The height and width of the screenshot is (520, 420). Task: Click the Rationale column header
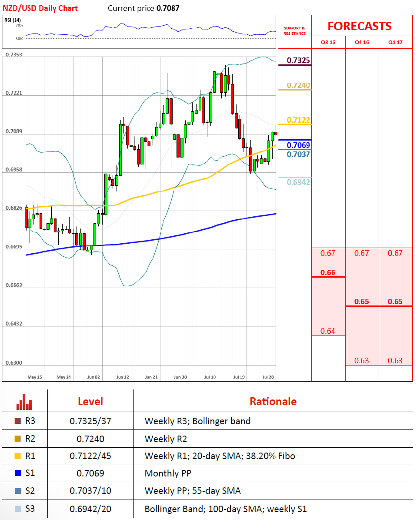tap(273, 401)
